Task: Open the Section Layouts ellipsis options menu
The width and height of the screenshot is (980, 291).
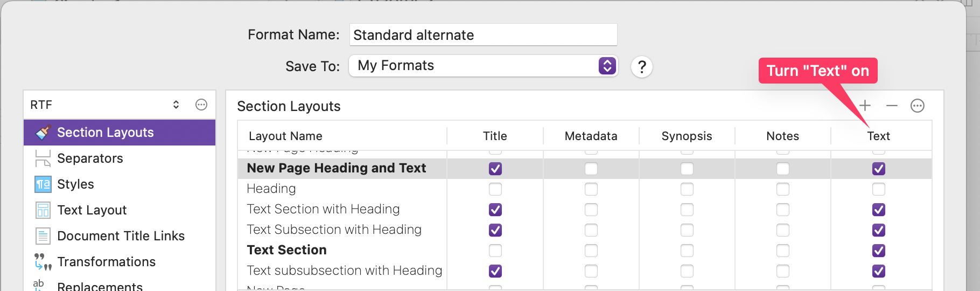Action: pos(918,106)
